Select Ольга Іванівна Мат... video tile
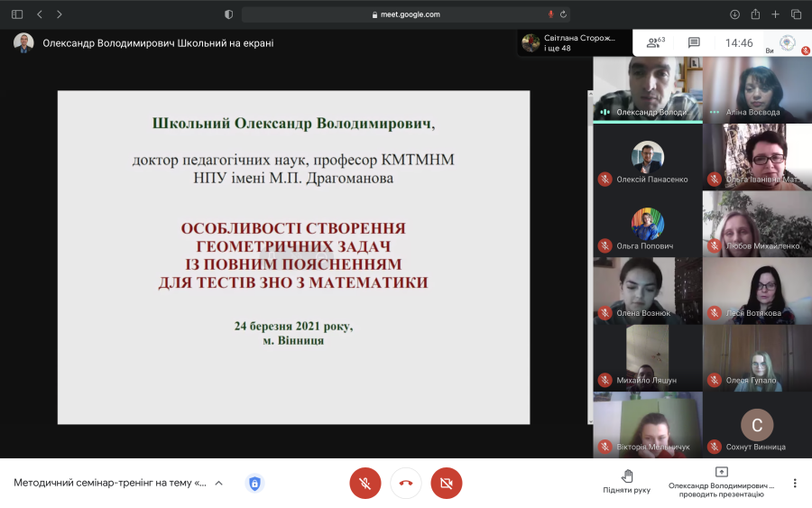Screen dimensions: 812x508 coord(757,157)
